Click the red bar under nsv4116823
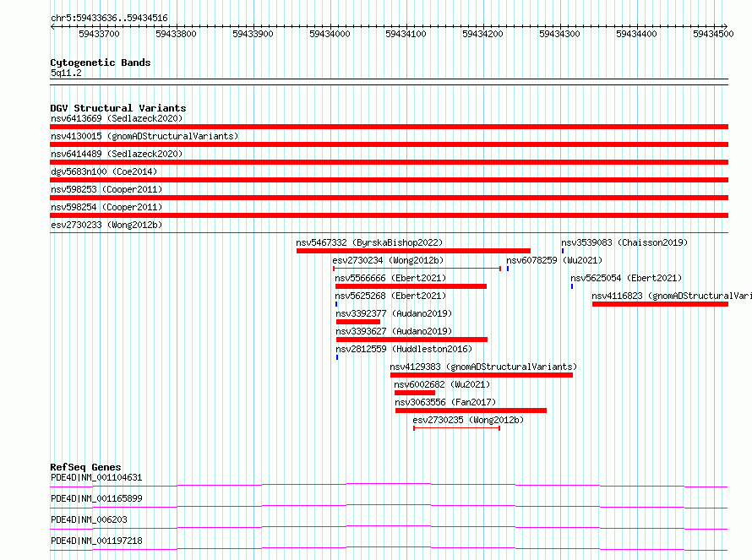Image resolution: width=752 pixels, height=560 pixels. [660, 304]
